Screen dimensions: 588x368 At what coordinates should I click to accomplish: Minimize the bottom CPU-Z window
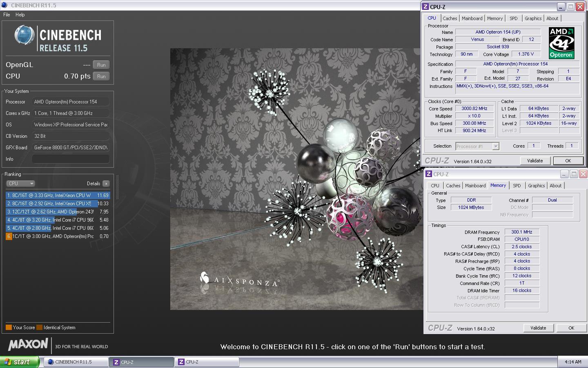pyautogui.click(x=564, y=174)
